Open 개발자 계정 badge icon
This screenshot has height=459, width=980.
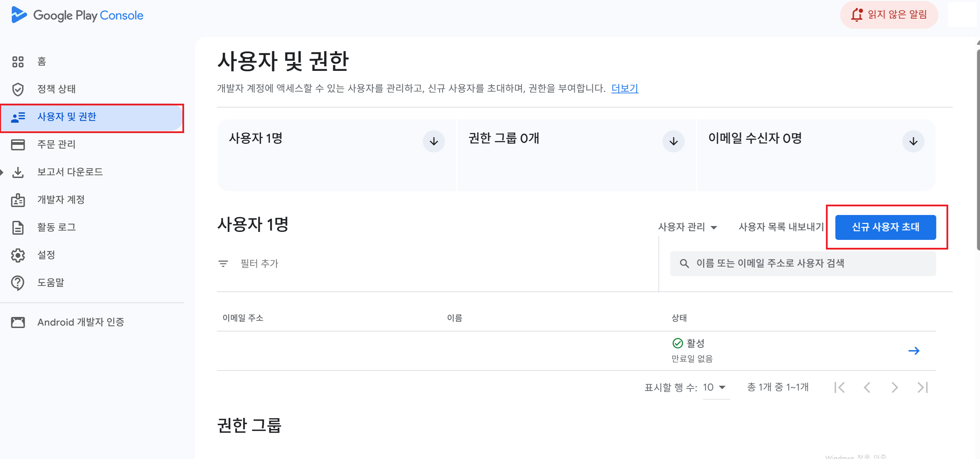coord(18,200)
